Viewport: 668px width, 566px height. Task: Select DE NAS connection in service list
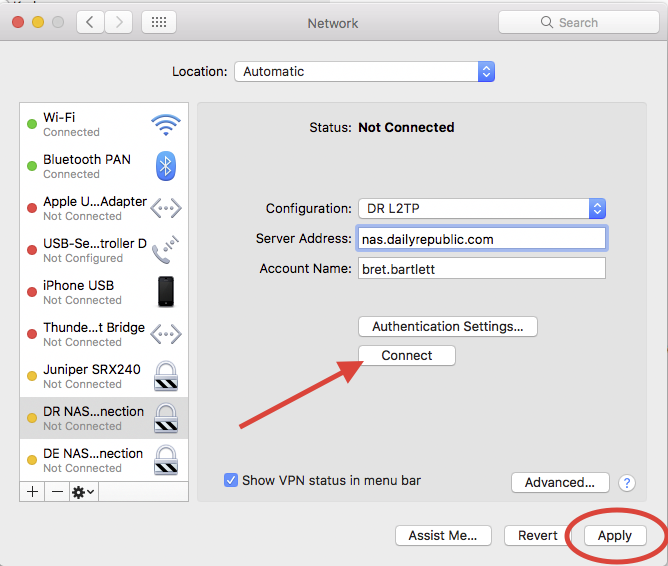pos(93,460)
